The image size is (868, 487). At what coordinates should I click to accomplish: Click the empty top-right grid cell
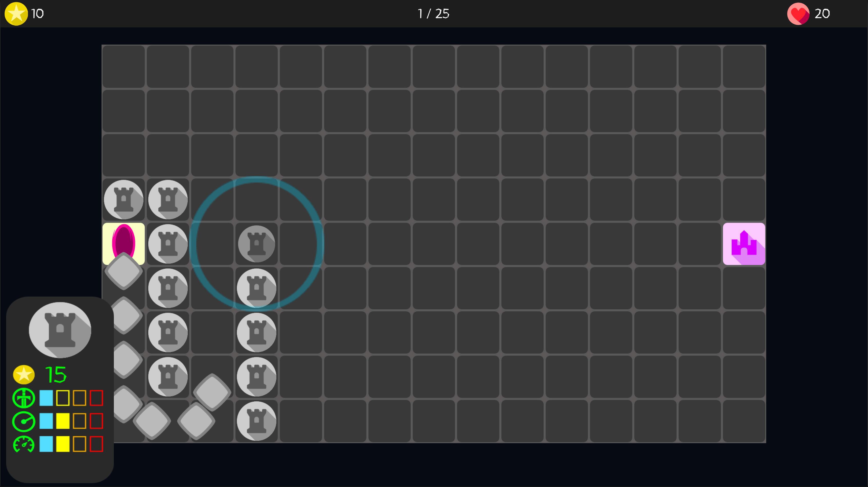pos(744,66)
